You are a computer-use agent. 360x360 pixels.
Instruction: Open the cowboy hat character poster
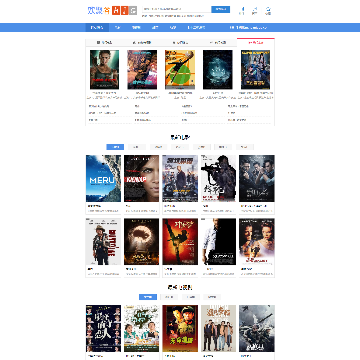(x=103, y=242)
